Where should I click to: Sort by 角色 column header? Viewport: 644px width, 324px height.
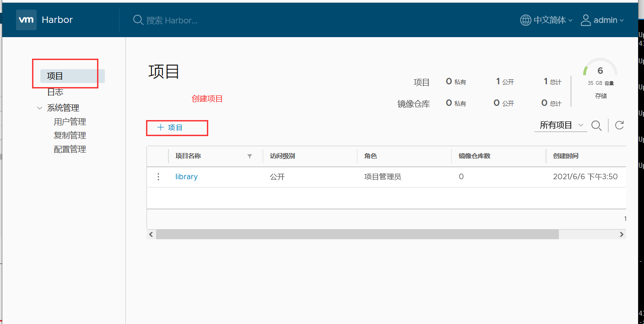click(371, 156)
